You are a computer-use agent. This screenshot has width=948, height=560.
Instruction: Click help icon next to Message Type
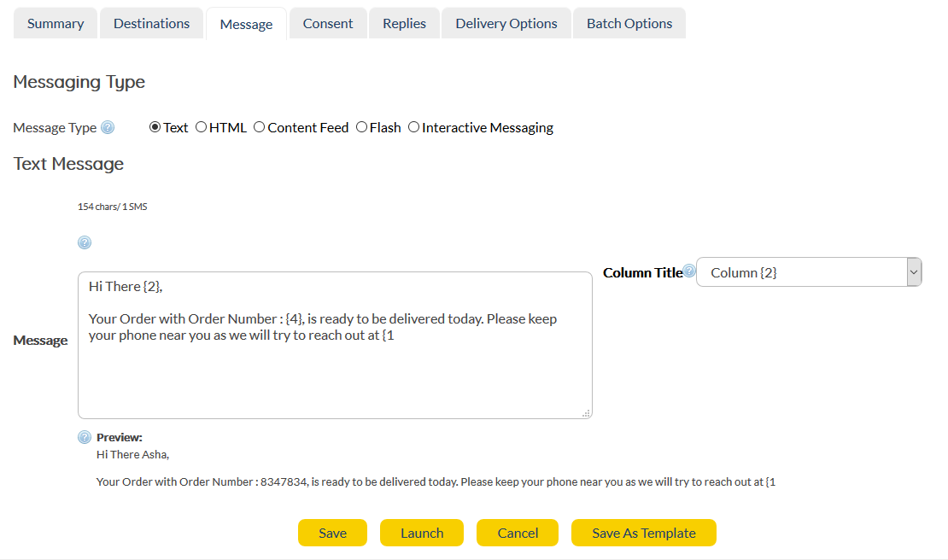(x=108, y=128)
